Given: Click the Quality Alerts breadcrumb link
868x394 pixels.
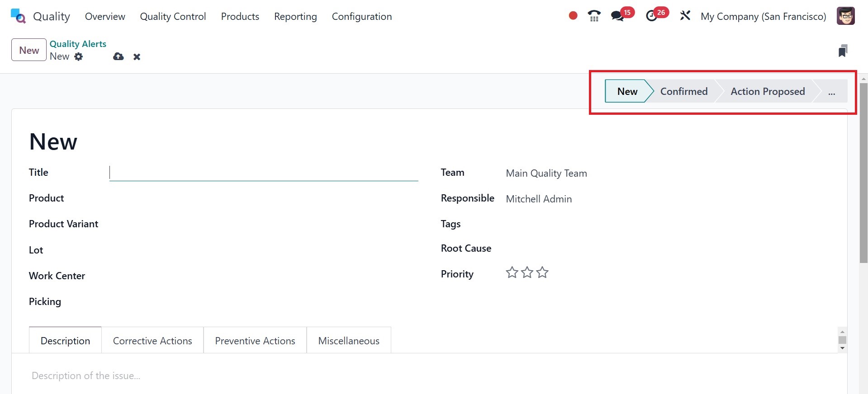Looking at the screenshot, I should 78,44.
